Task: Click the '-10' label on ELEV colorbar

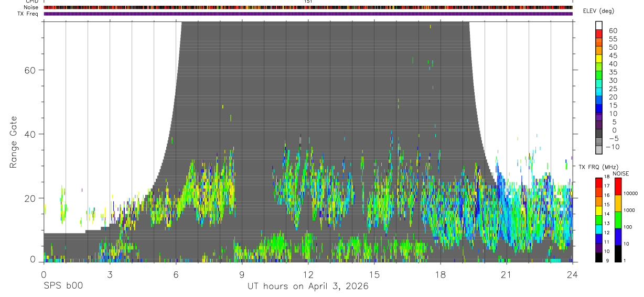Action: point(613,147)
